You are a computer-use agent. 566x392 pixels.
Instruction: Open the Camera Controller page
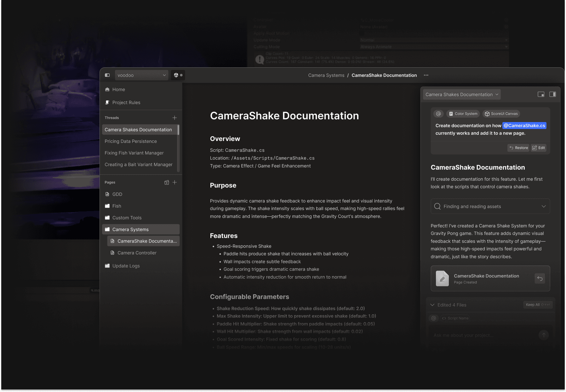(x=137, y=253)
